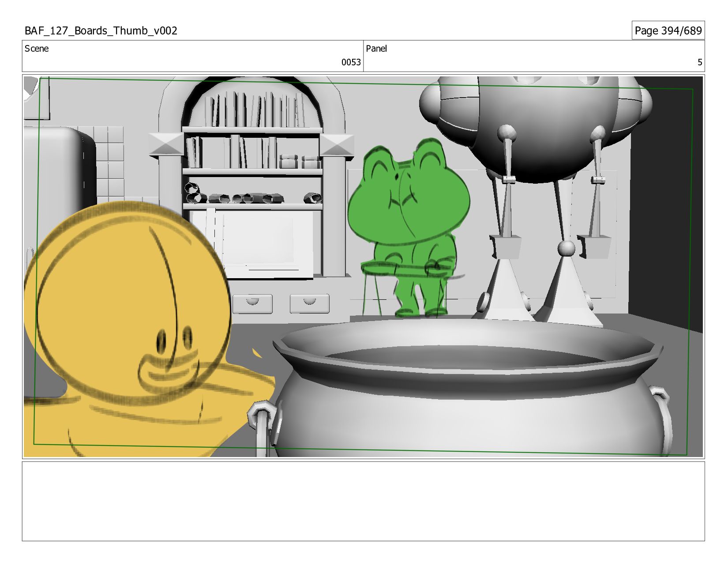
Task: Click the storyboard panel image
Action: tap(363, 266)
